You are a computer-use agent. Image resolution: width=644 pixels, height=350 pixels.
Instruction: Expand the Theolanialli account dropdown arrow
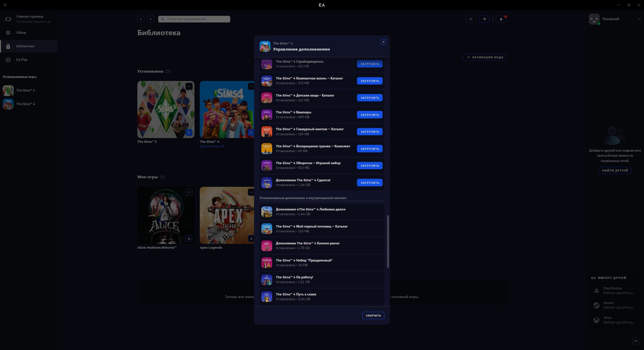coord(639,19)
